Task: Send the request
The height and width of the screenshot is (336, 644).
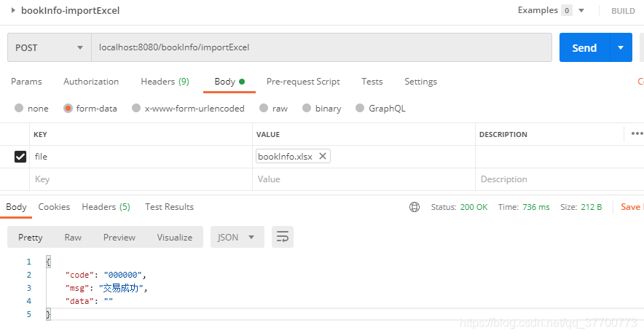Action: (x=584, y=47)
